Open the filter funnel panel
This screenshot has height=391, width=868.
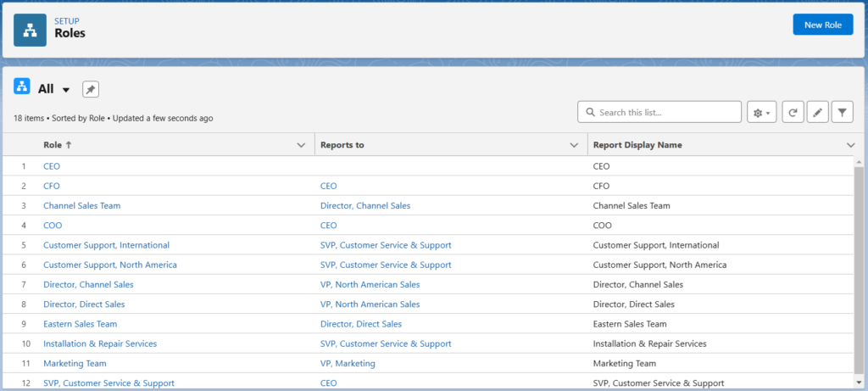coord(842,112)
